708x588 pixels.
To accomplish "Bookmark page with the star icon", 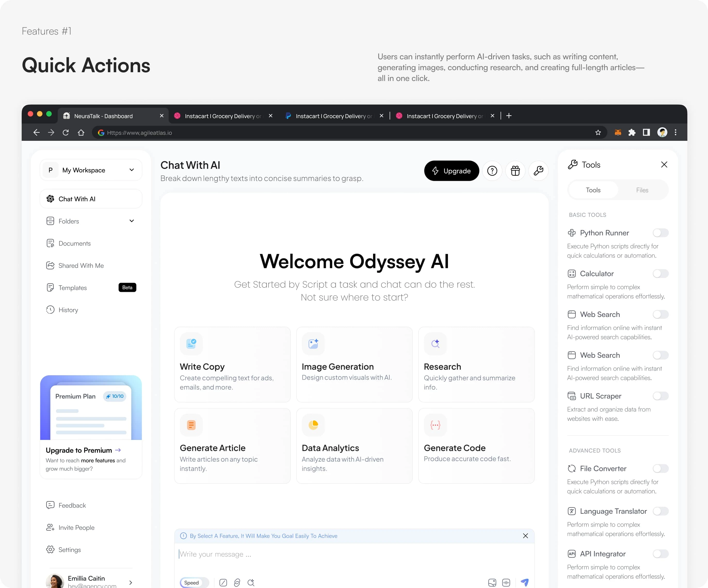I will [x=598, y=132].
